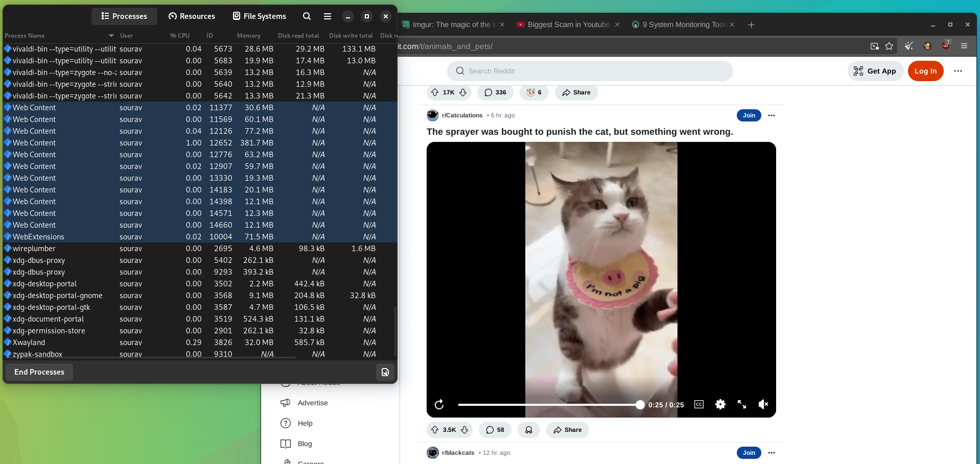Toggle closed captions on the video

[x=699, y=405]
